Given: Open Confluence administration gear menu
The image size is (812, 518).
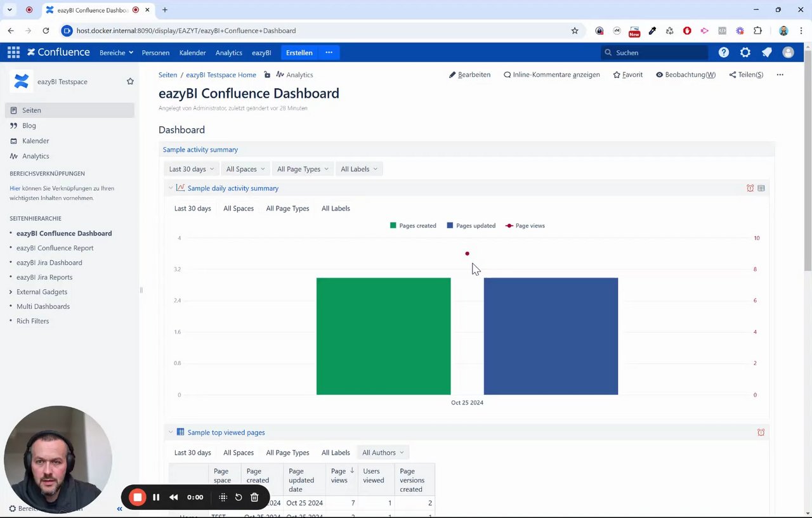Looking at the screenshot, I should pyautogui.click(x=745, y=53).
